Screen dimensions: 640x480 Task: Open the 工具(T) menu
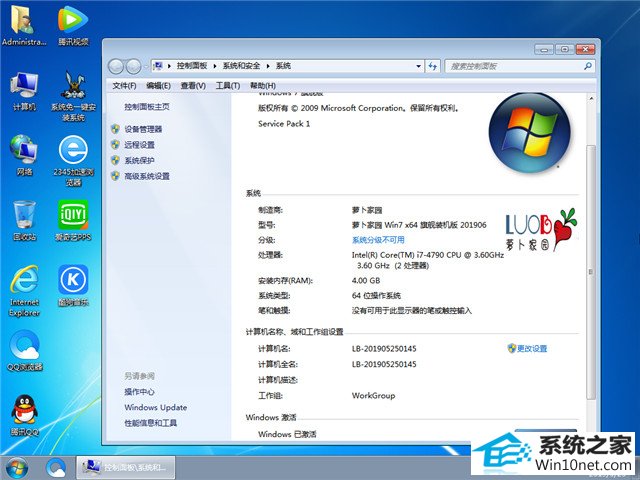point(227,86)
